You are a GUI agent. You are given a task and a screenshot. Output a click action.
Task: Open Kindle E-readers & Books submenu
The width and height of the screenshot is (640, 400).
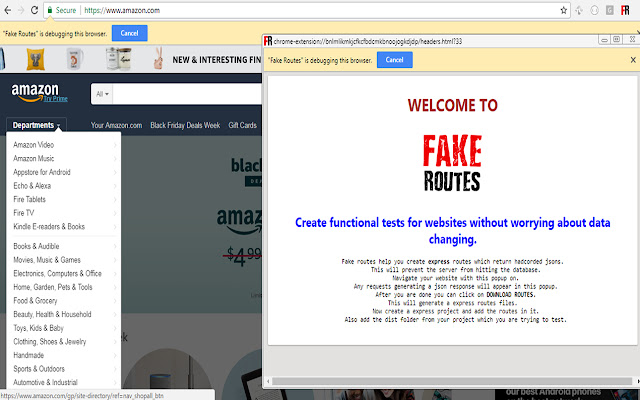[64, 227]
